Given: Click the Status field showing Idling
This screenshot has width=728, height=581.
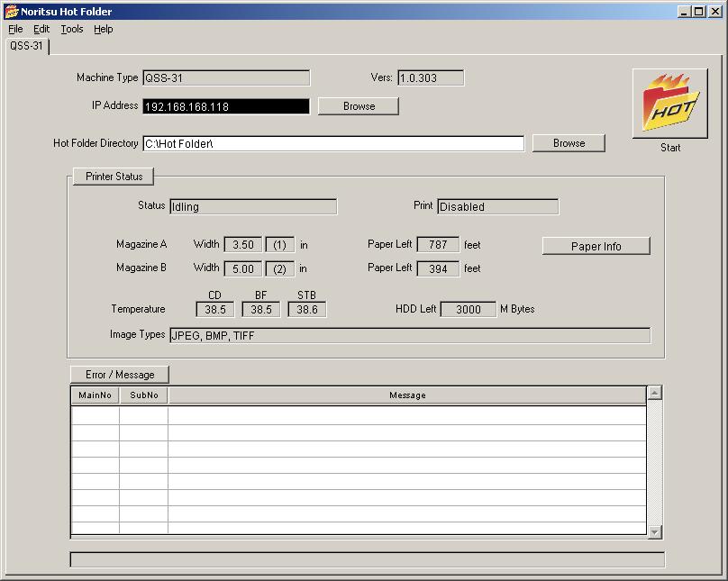Looking at the screenshot, I should click(253, 206).
